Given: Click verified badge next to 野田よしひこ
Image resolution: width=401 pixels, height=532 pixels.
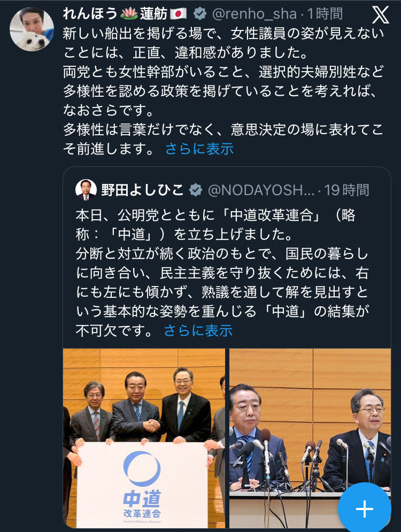Looking at the screenshot, I should pos(196,190).
